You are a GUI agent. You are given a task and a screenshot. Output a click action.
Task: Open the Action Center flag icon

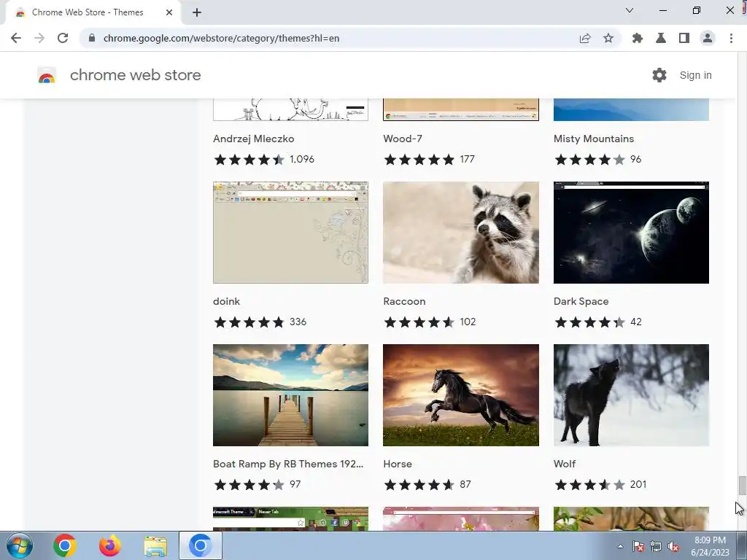tap(638, 547)
